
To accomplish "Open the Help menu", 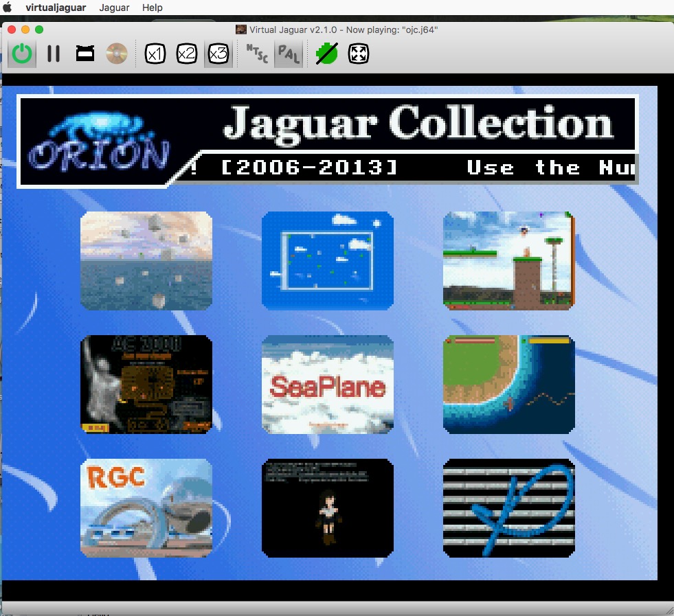I will click(153, 8).
